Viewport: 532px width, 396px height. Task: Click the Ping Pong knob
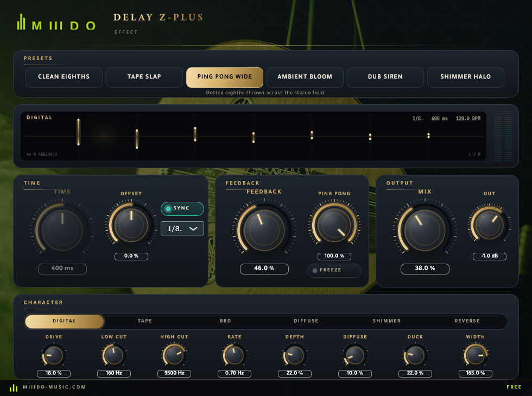click(334, 225)
